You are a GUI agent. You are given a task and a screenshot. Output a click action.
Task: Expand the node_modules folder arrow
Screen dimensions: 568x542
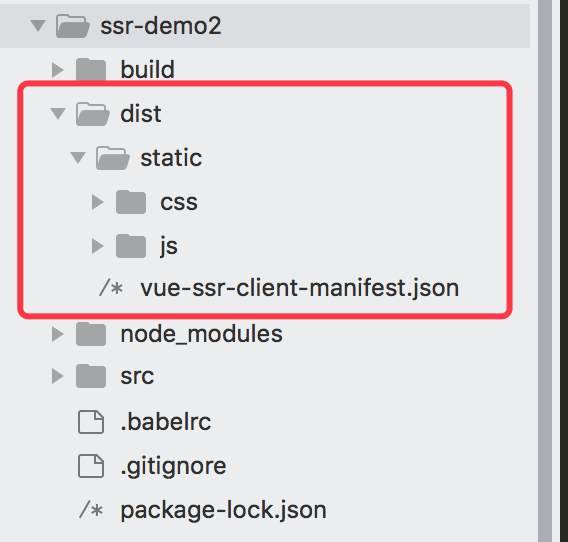coord(58,334)
